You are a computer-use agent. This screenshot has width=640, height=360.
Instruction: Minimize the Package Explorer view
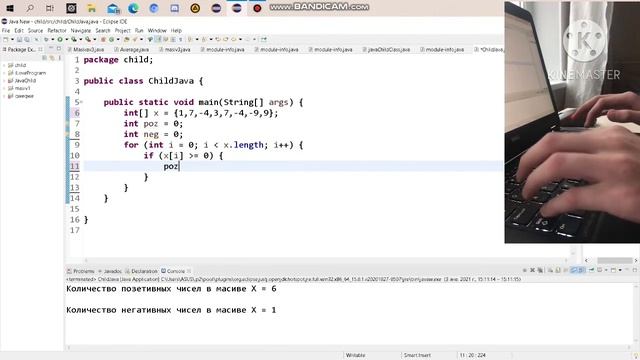click(51, 49)
